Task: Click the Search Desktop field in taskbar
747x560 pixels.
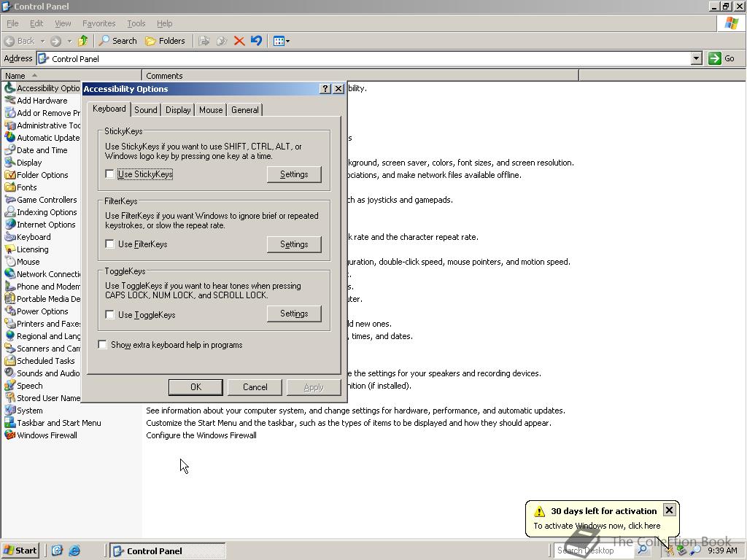Action: 593,551
